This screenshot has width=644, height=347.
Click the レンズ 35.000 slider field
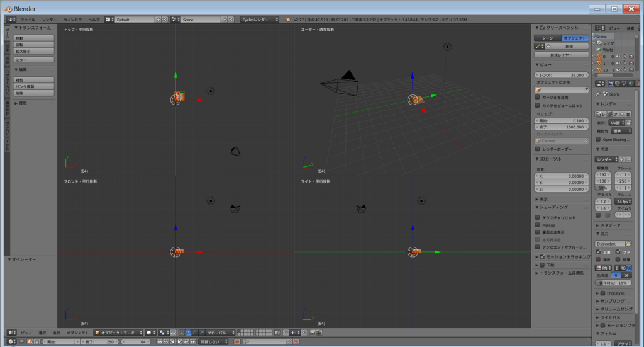coord(561,75)
